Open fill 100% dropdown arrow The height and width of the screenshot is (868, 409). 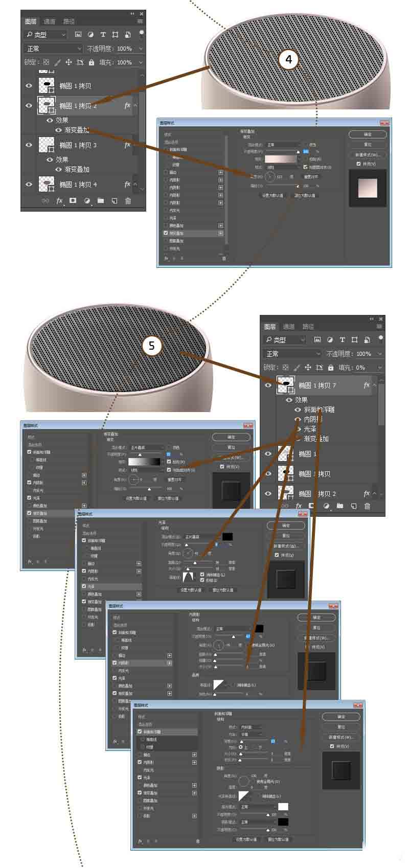[141, 62]
